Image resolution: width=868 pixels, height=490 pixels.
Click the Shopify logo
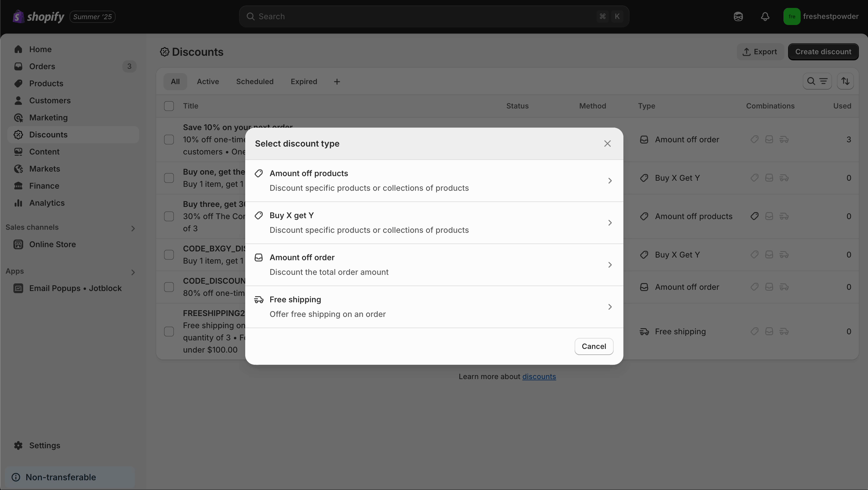point(38,16)
